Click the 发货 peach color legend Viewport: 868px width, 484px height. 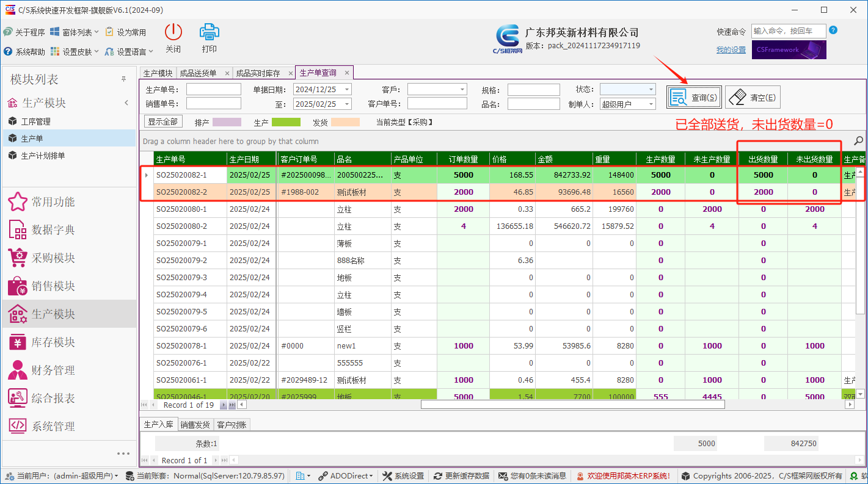(345, 122)
